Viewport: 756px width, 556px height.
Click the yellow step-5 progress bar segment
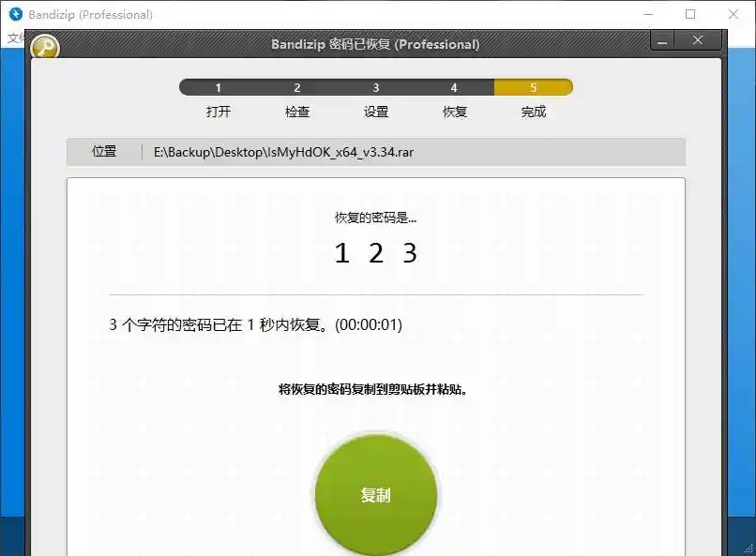pos(533,86)
